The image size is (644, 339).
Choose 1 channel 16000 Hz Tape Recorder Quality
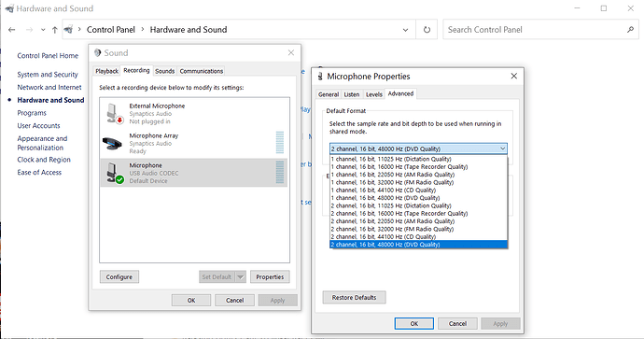pos(418,167)
